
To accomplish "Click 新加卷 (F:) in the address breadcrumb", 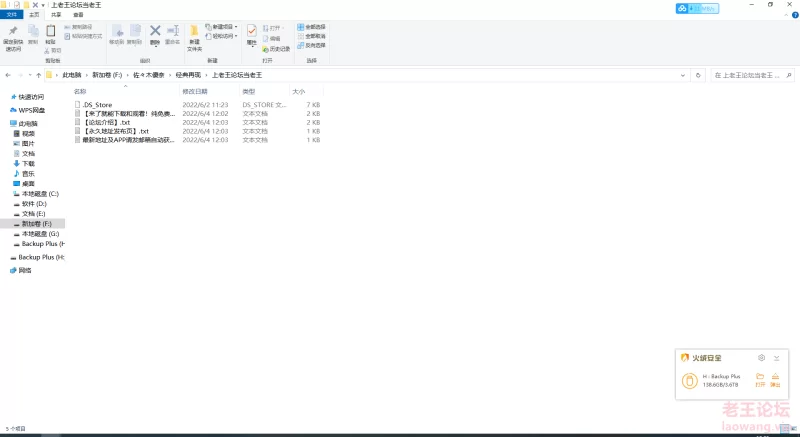I will pos(107,75).
